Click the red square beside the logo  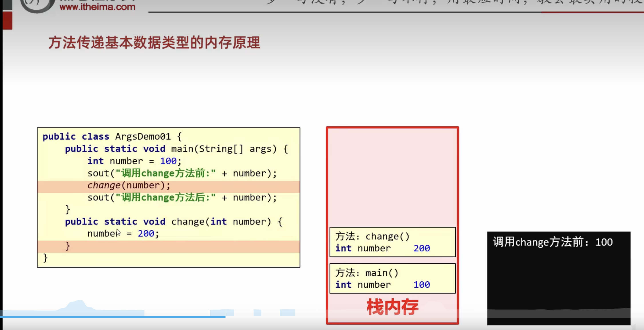pyautogui.click(x=7, y=21)
